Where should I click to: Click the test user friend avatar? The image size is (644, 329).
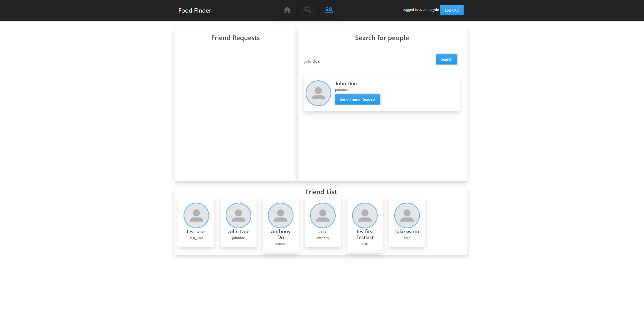click(196, 215)
